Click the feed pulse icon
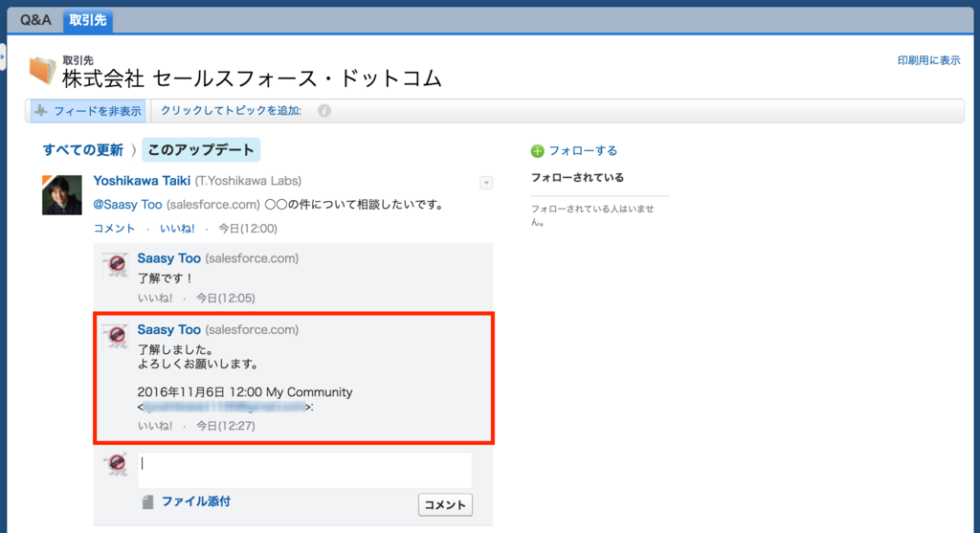 [41, 111]
